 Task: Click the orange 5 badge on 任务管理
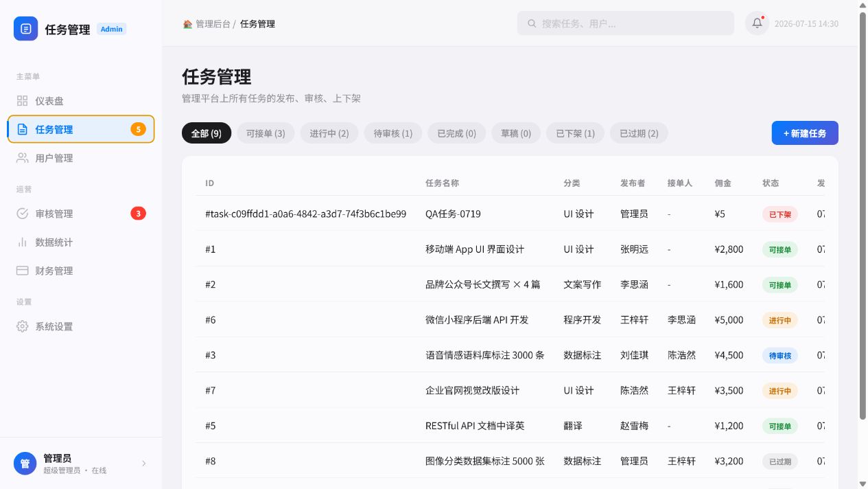[x=138, y=129]
